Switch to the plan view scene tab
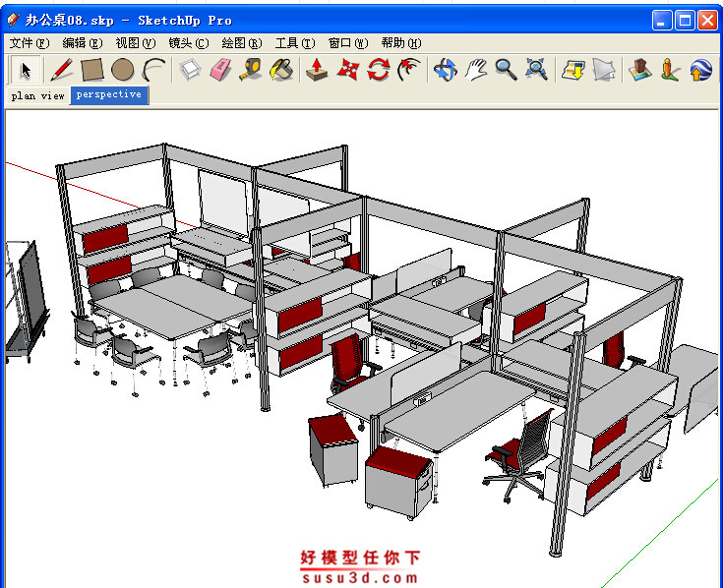The image size is (723, 588). pos(37,95)
